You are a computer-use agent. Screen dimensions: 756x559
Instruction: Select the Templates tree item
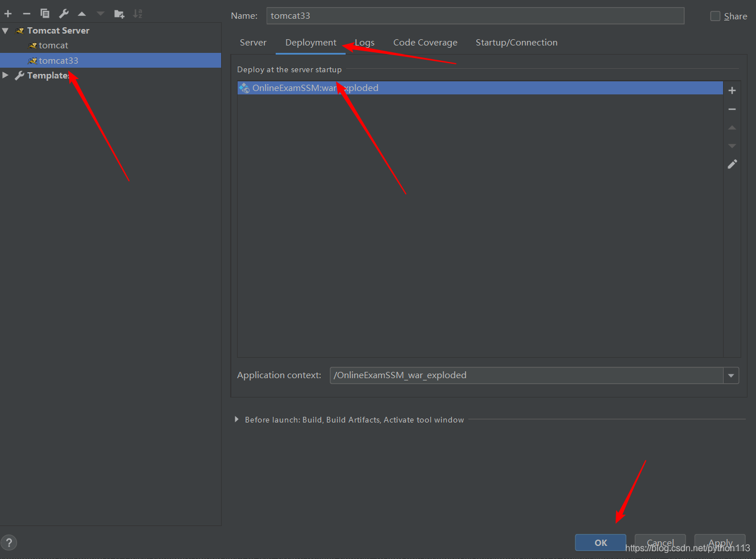(x=48, y=75)
